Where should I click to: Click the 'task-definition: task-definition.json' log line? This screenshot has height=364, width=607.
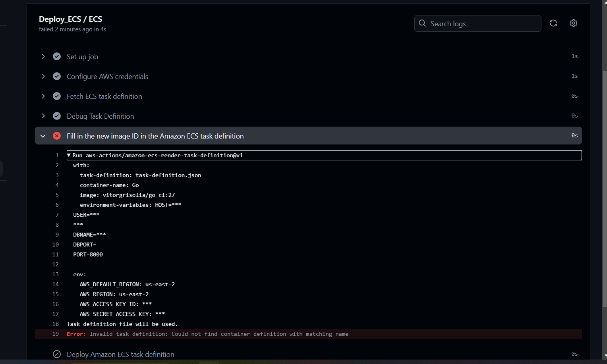(140, 175)
